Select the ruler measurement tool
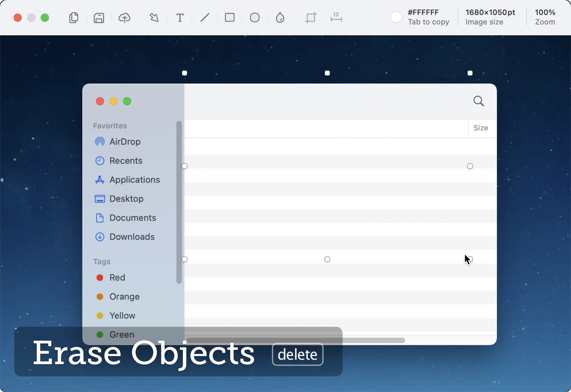Viewport: 571px width, 392px height. (336, 17)
